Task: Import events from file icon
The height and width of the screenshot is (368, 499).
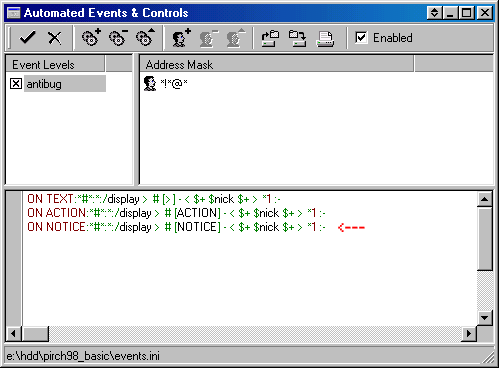Action: point(270,38)
